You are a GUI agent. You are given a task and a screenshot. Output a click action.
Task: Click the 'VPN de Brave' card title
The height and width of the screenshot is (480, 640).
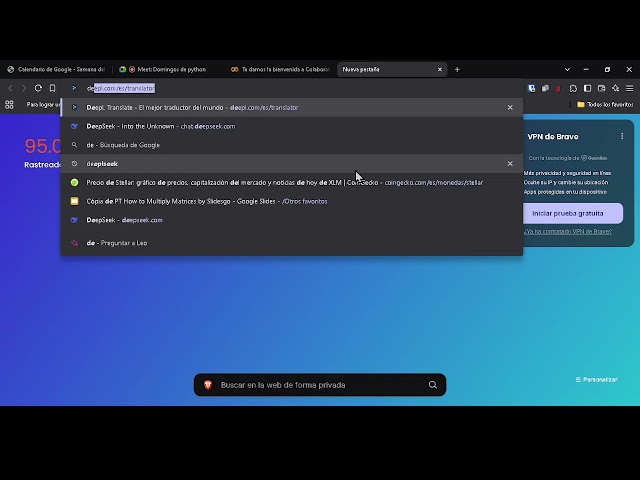click(553, 137)
